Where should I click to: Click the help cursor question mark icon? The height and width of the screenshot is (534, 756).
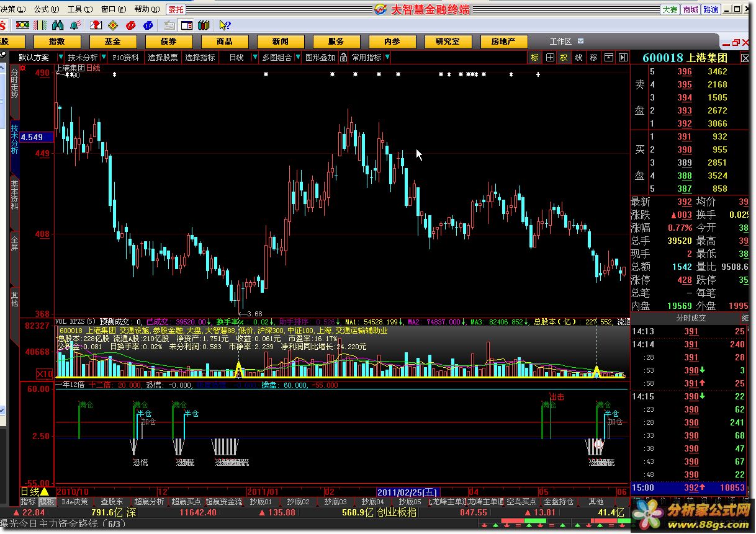click(x=225, y=25)
